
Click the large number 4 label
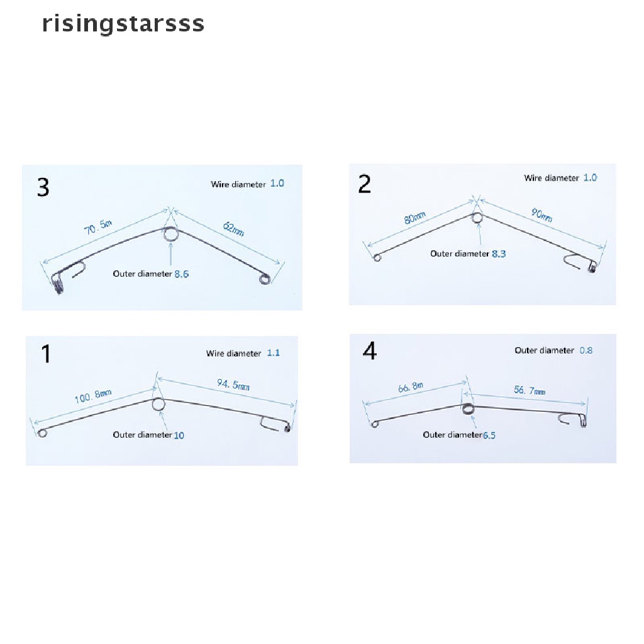point(370,352)
